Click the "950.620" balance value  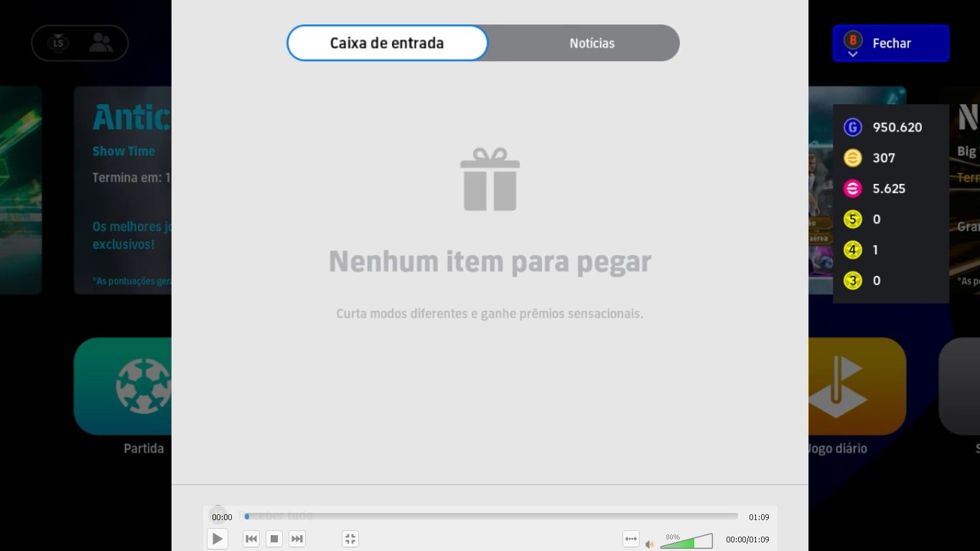pyautogui.click(x=897, y=127)
